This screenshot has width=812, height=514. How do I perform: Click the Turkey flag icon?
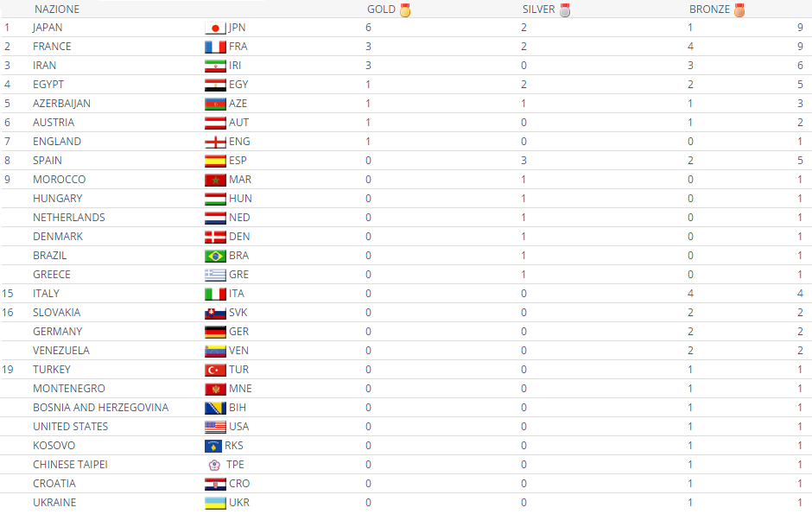point(215,370)
